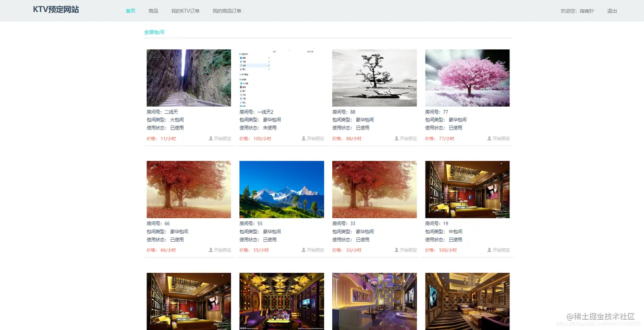The image size is (644, 330).
Task: Start booking room 77 via 开始预定
Action: (x=501, y=139)
